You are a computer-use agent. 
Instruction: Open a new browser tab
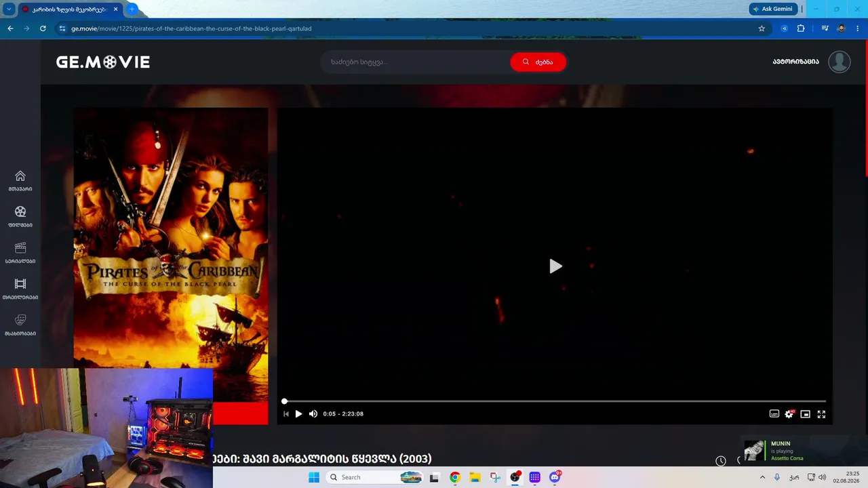(x=132, y=9)
